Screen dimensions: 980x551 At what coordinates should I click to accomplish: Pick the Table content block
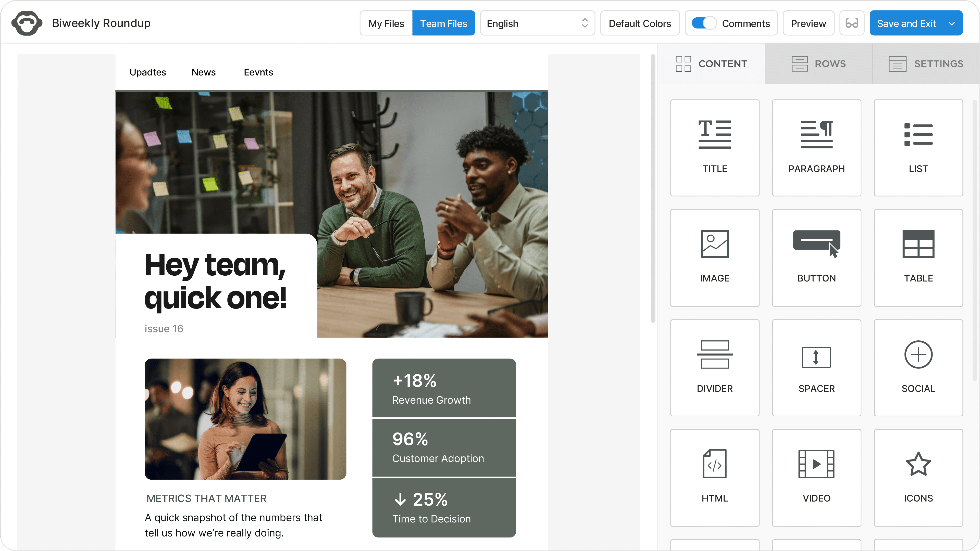918,258
